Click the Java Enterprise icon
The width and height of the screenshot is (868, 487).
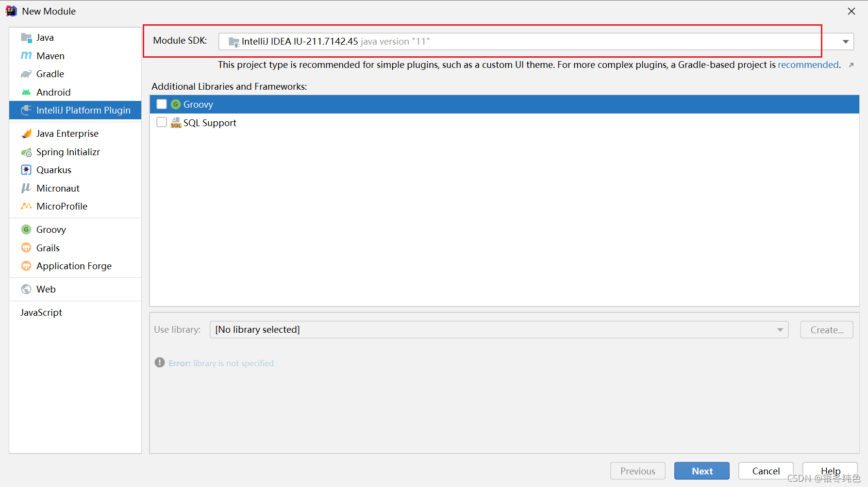tap(26, 134)
